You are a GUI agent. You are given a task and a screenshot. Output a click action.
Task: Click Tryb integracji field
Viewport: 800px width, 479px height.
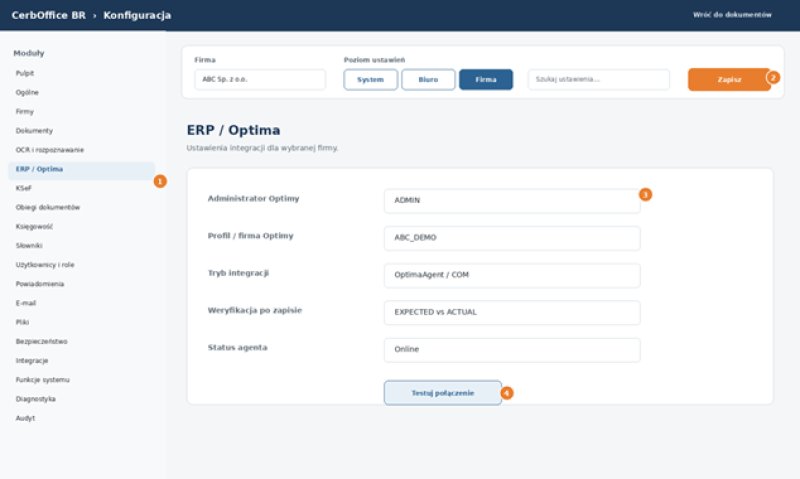click(512, 275)
